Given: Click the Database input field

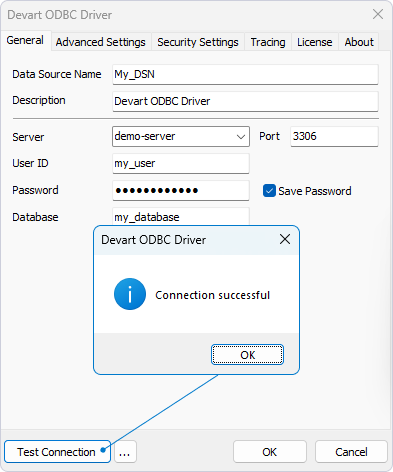Looking at the screenshot, I should tap(181, 217).
